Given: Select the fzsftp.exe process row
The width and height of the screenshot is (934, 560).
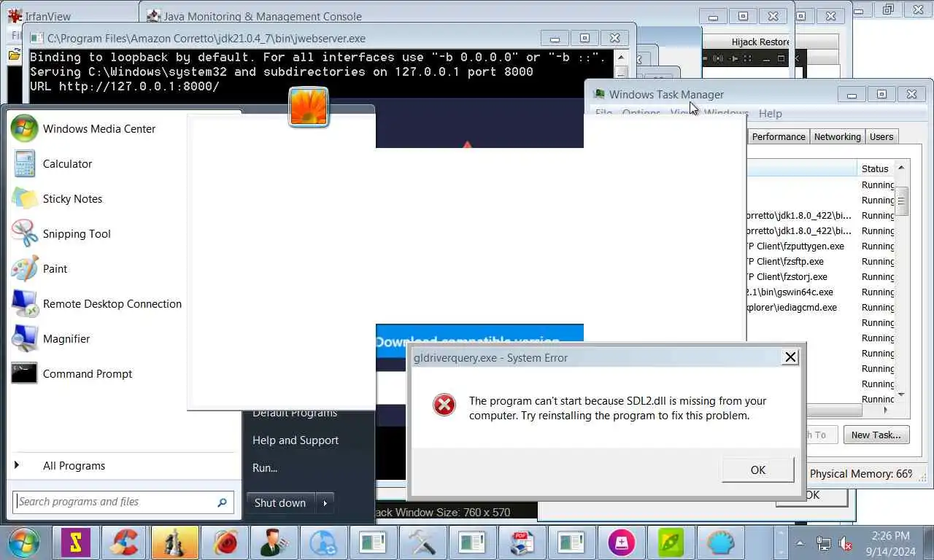Looking at the screenshot, I should tap(819, 262).
